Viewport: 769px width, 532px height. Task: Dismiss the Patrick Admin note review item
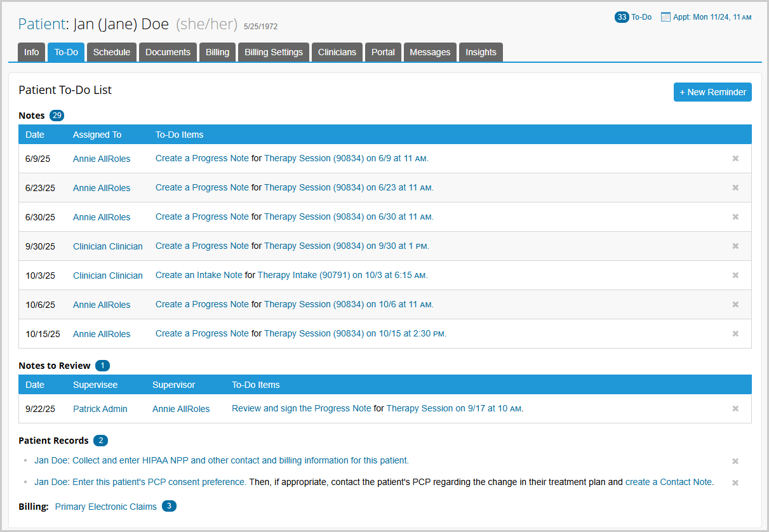click(735, 409)
